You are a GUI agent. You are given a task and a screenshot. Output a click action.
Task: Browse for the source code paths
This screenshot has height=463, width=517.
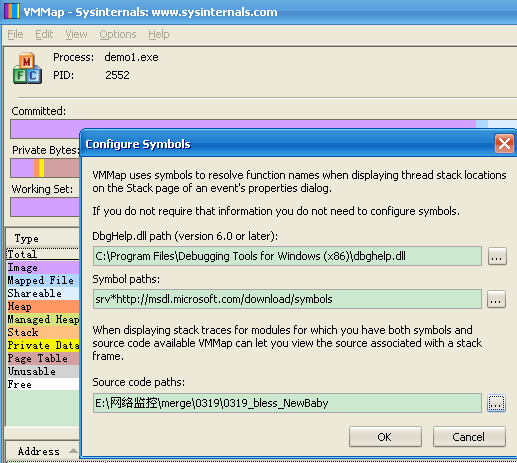point(496,403)
